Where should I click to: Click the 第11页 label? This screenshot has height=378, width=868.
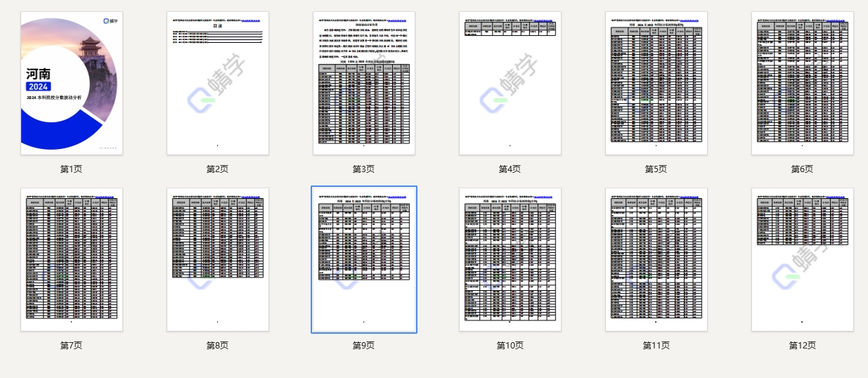656,345
